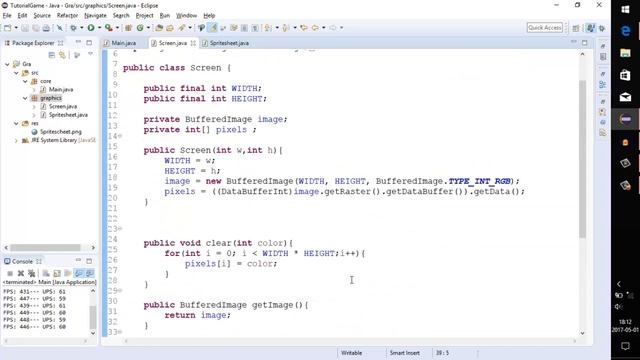Click the Print toolbar icon
Image resolution: width=640 pixels, height=360 pixels.
[46, 28]
